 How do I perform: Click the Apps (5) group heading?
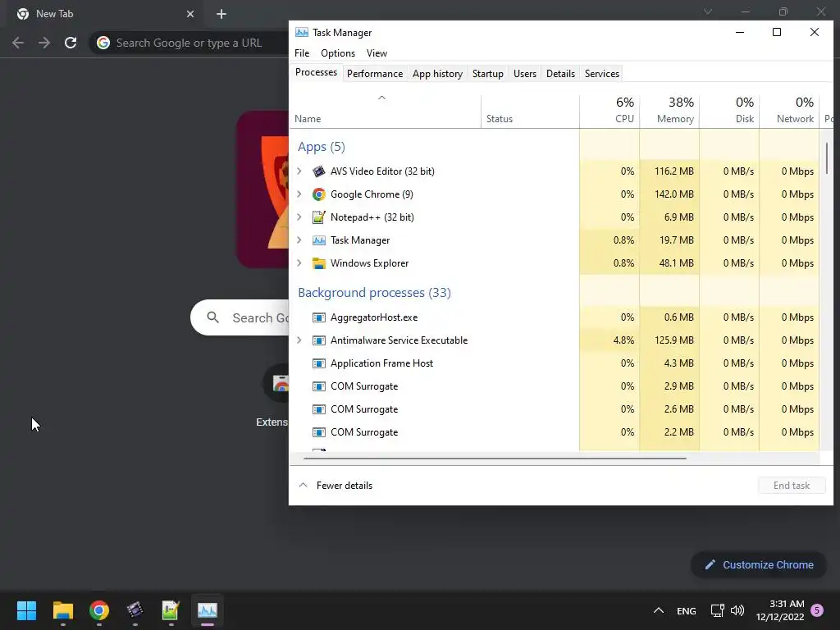click(x=322, y=147)
